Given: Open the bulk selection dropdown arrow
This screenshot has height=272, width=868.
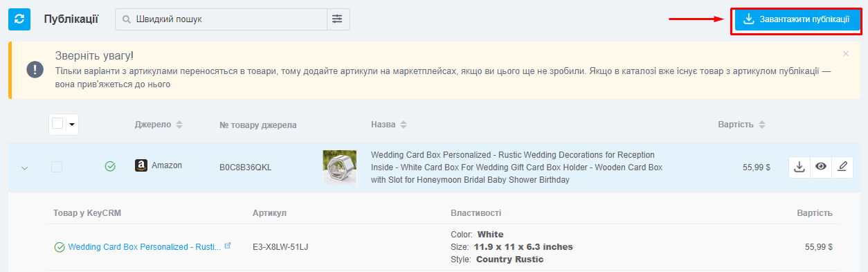Looking at the screenshot, I should pyautogui.click(x=72, y=125).
